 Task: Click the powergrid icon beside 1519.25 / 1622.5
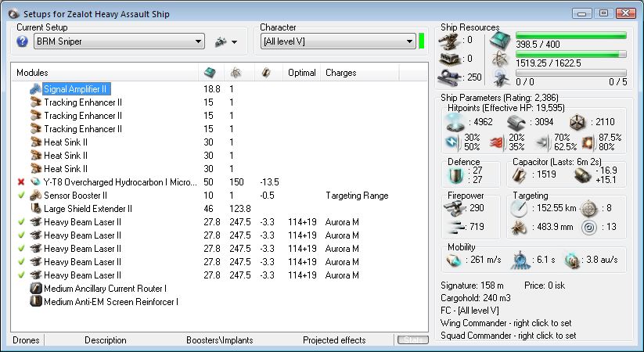tap(500, 59)
